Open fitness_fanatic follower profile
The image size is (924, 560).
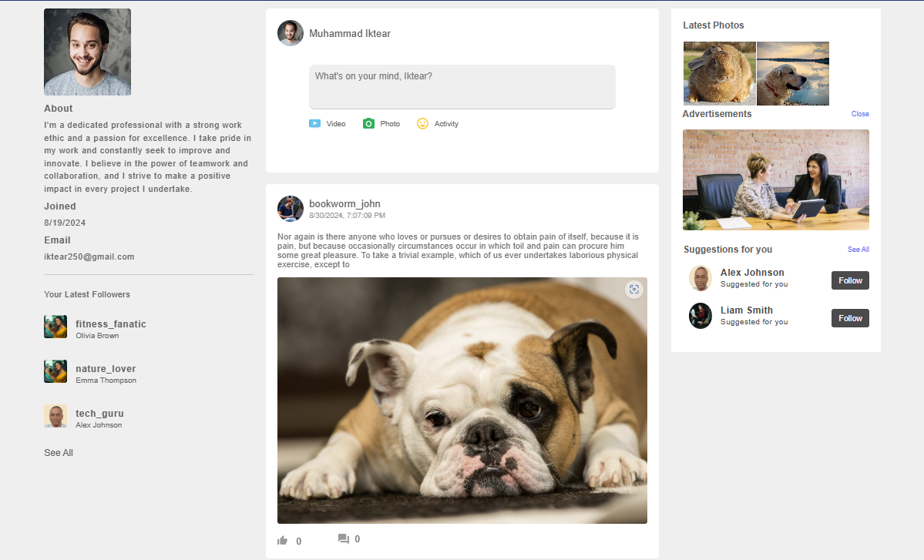tap(110, 324)
